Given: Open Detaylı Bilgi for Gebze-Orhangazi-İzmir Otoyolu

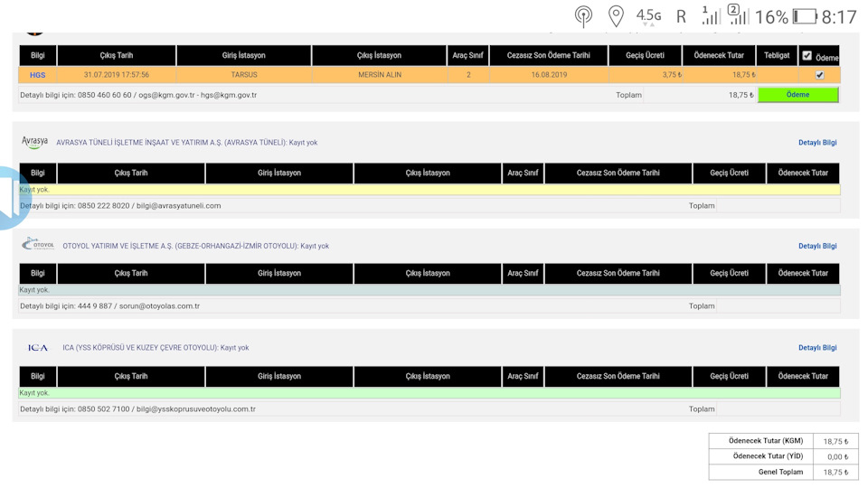Looking at the screenshot, I should pos(817,246).
